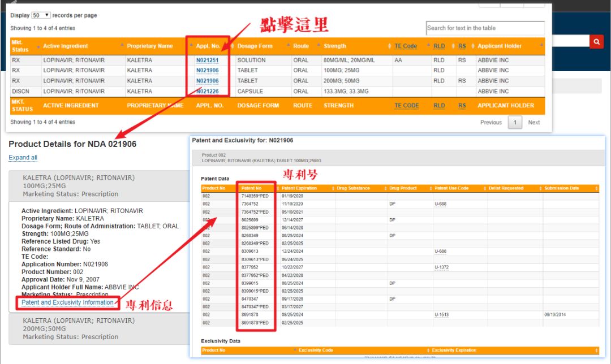This screenshot has width=611, height=364.
Task: Click the Expand all link
Action: click(23, 157)
